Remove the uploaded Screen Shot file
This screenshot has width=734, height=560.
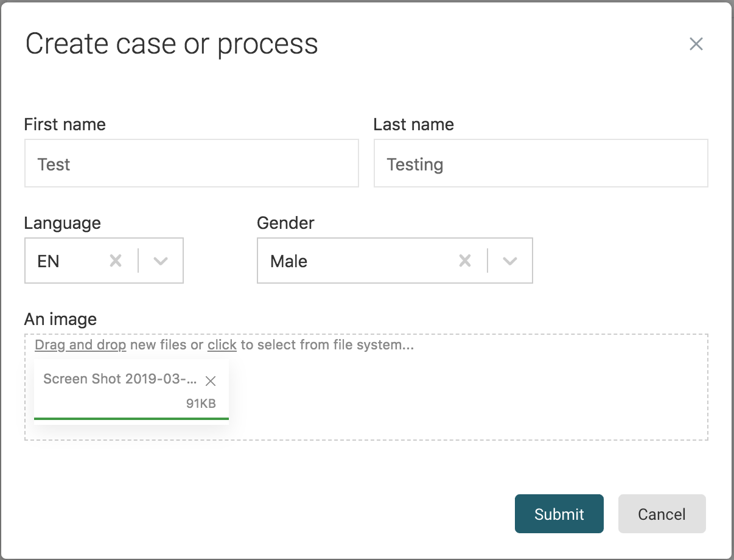211,381
